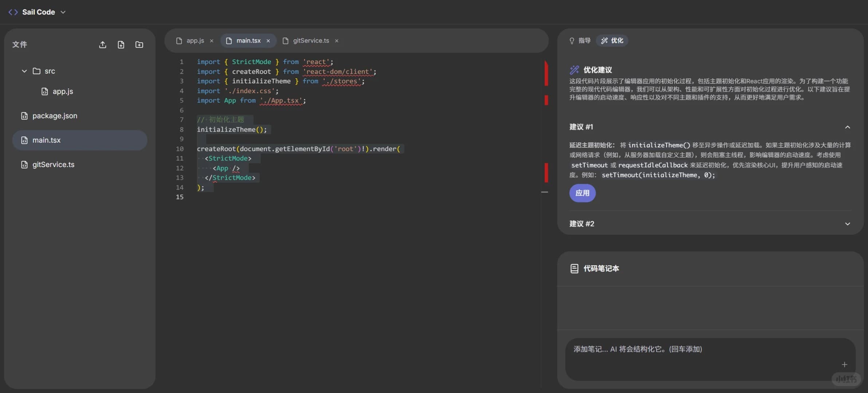
Task: Collapse 建议 #1 section
Action: coord(848,127)
